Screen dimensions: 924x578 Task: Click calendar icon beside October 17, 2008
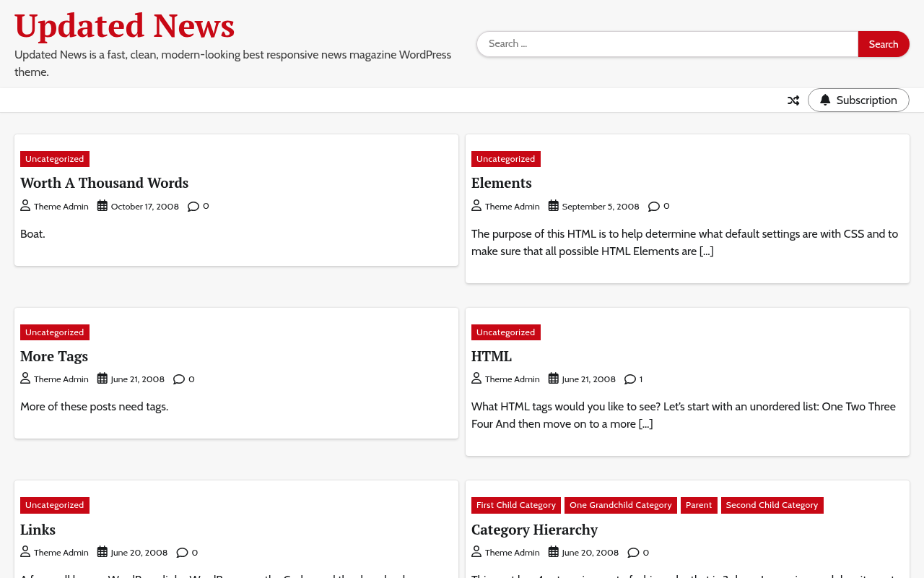(103, 206)
